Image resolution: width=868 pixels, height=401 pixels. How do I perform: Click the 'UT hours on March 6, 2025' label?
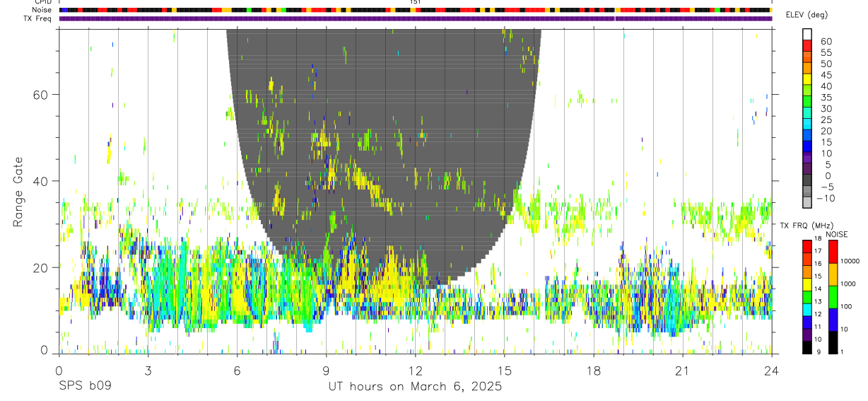point(415,387)
